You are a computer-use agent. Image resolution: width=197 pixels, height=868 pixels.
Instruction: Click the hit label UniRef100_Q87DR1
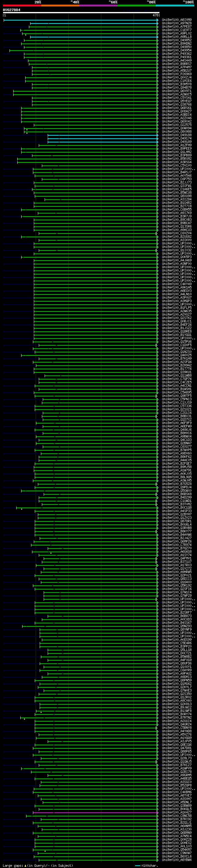pos(177,521)
